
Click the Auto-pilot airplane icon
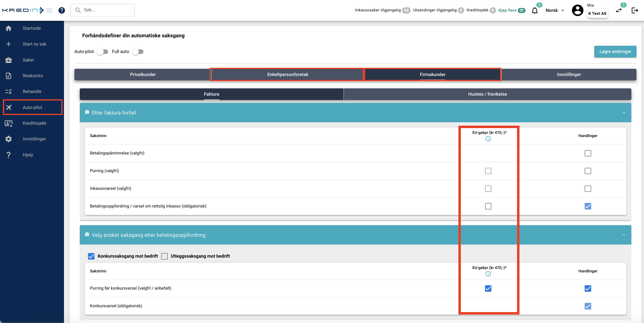pos(8,108)
